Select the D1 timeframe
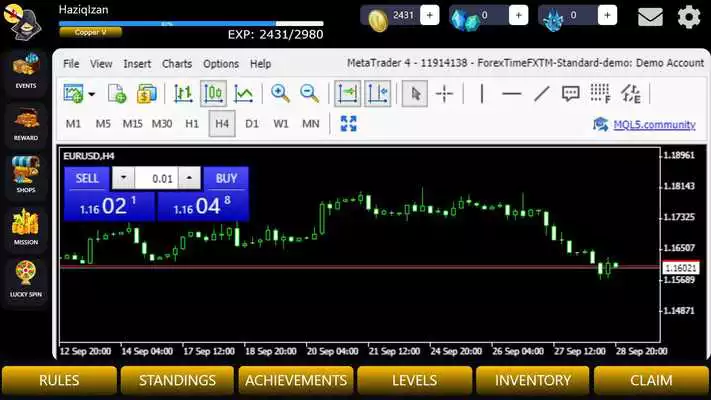 [x=252, y=124]
